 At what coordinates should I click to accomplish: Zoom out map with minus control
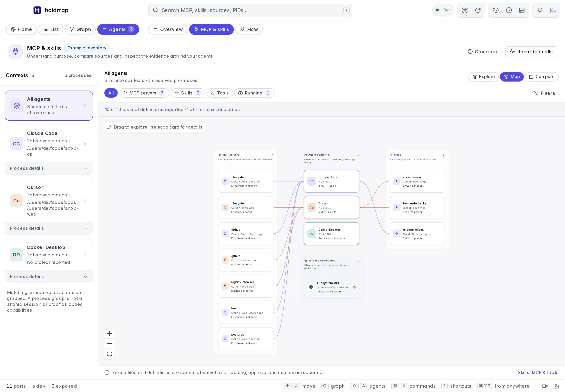[109, 344]
